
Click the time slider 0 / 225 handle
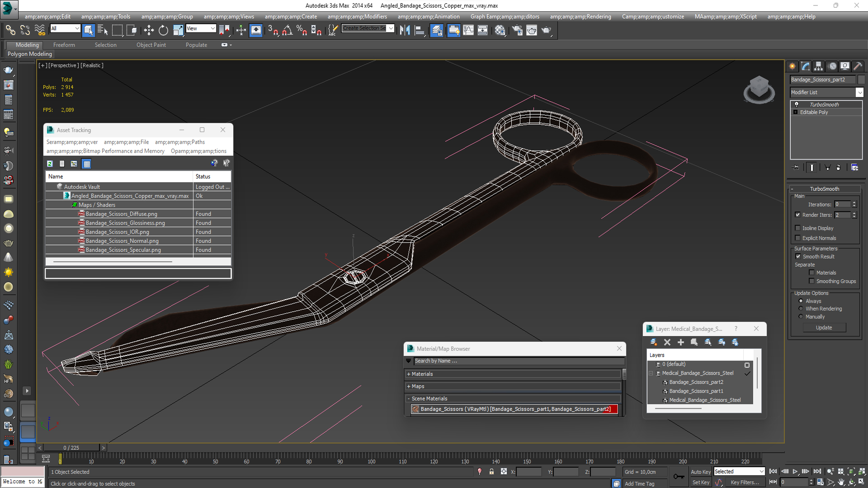(x=71, y=448)
